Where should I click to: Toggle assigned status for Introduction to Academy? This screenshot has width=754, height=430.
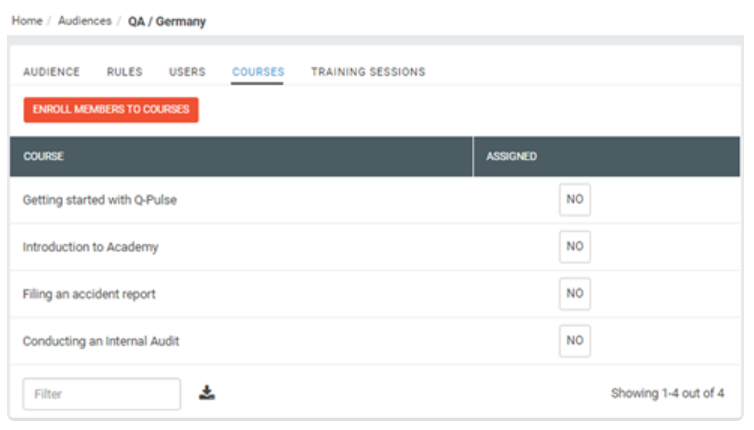pyautogui.click(x=575, y=246)
